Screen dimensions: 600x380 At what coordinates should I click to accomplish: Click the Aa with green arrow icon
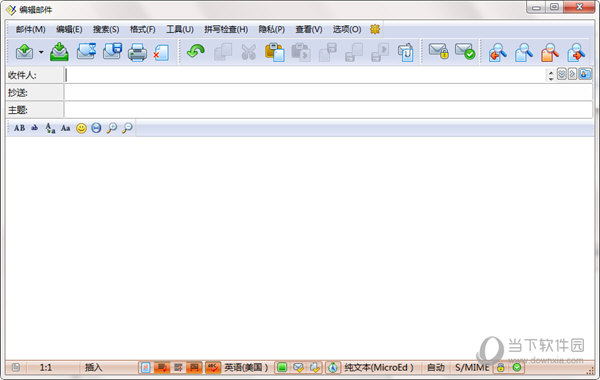(50, 128)
